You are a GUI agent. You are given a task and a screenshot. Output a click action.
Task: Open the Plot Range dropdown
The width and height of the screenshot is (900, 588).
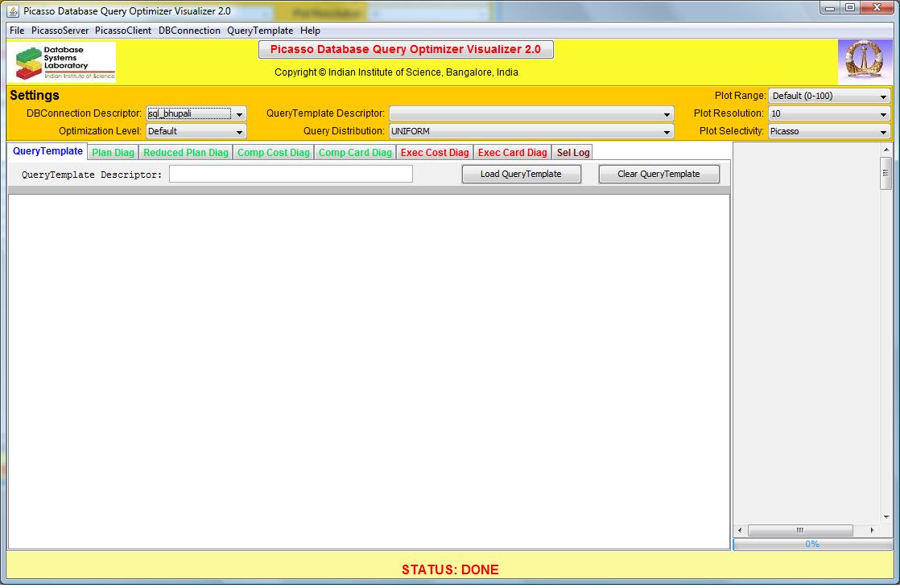click(829, 97)
